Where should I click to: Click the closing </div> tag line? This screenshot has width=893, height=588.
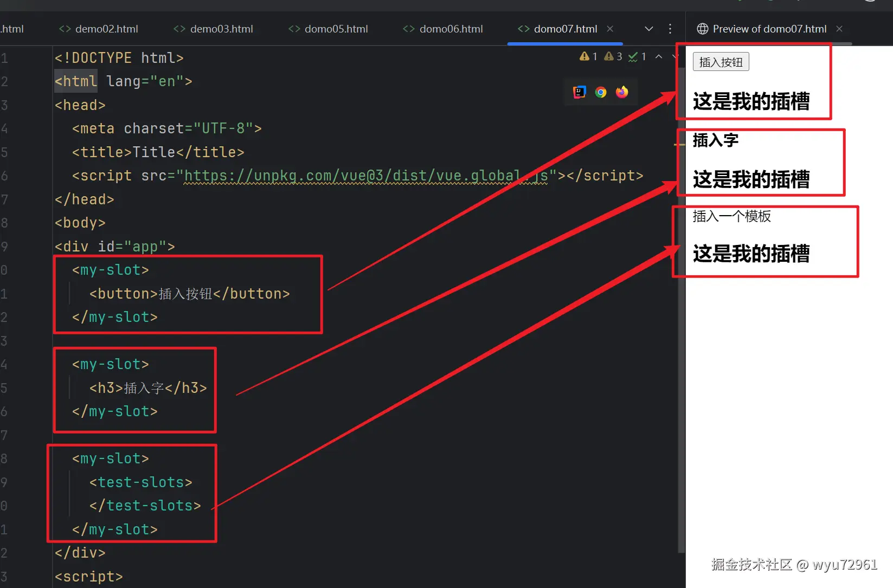pos(80,553)
